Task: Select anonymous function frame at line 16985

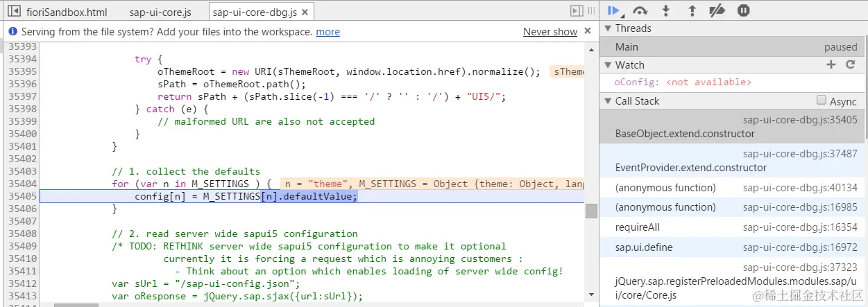Action: pyautogui.click(x=733, y=207)
